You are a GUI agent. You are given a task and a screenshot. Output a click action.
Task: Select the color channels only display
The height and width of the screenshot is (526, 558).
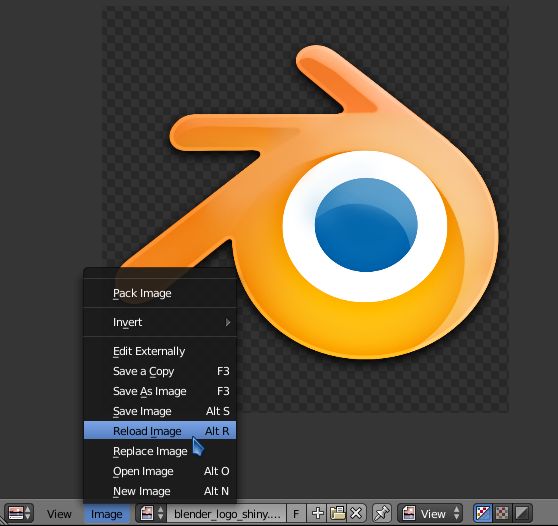click(502, 513)
